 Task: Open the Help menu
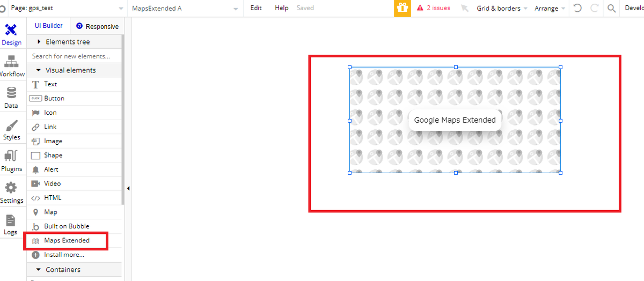[x=282, y=8]
